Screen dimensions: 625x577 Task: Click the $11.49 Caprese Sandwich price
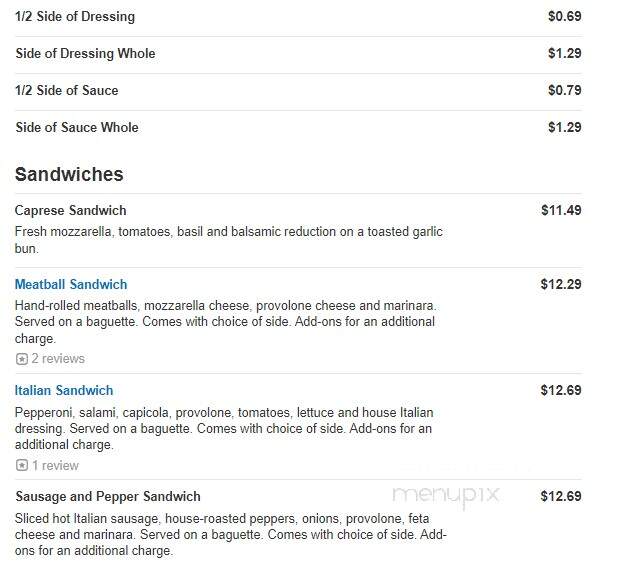click(x=561, y=210)
